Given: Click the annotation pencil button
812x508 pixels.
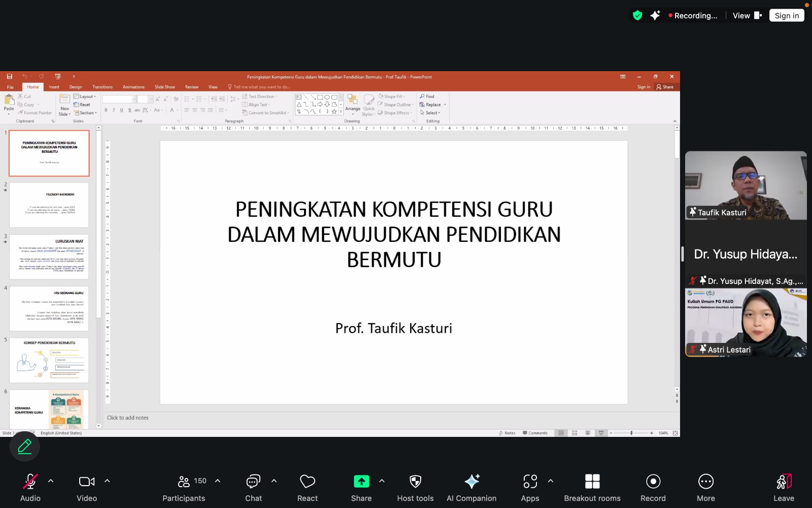Looking at the screenshot, I should coord(24,447).
